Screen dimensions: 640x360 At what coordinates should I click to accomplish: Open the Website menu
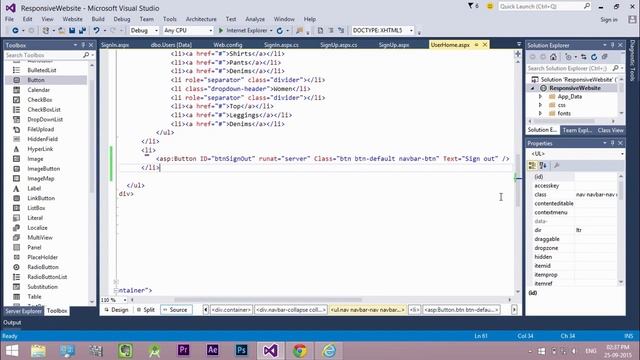72,19
